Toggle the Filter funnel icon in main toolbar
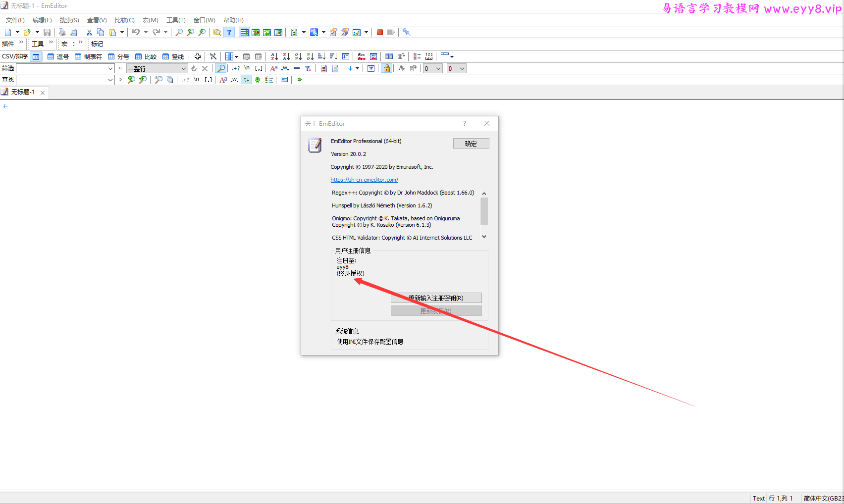This screenshot has height=504, width=844. (229, 32)
